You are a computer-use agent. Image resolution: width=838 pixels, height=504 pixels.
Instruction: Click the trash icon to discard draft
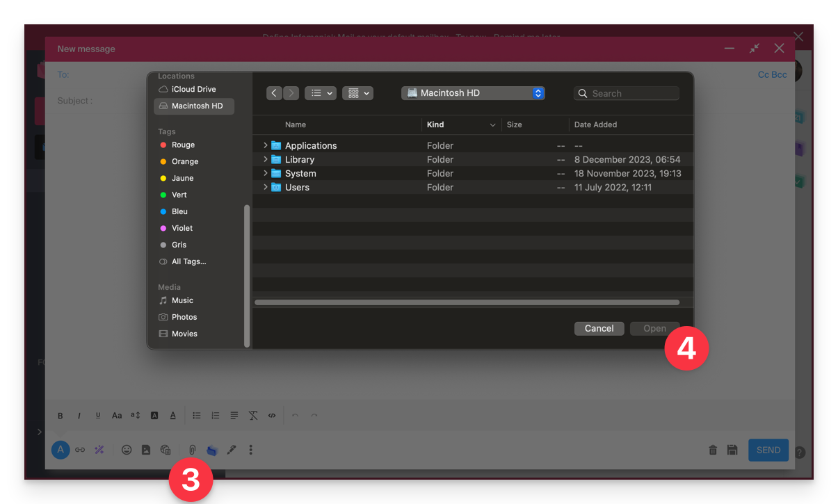713,450
